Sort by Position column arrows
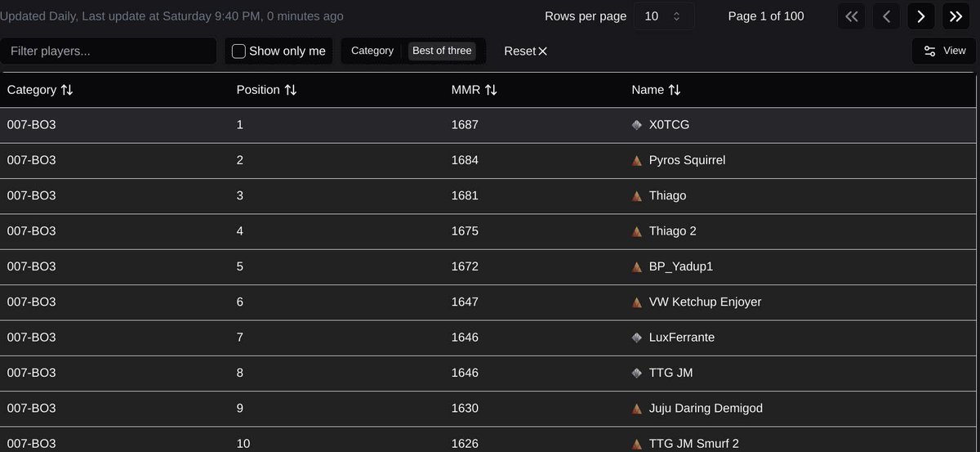This screenshot has width=980, height=452. 291,90
